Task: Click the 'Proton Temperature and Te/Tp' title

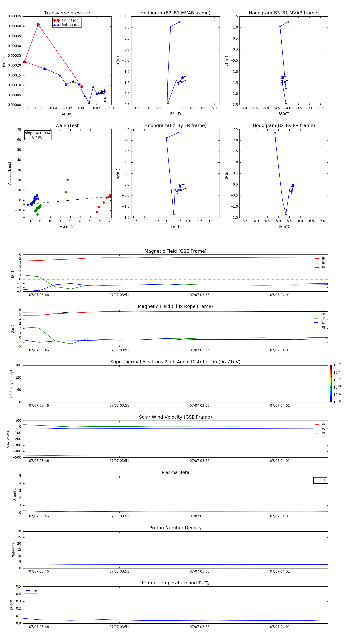Action: coord(175,583)
